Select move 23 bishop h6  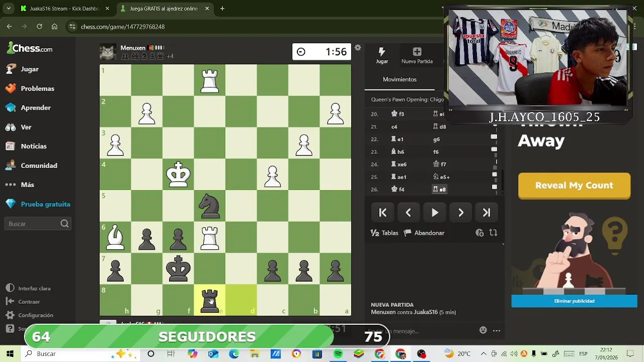397,152
